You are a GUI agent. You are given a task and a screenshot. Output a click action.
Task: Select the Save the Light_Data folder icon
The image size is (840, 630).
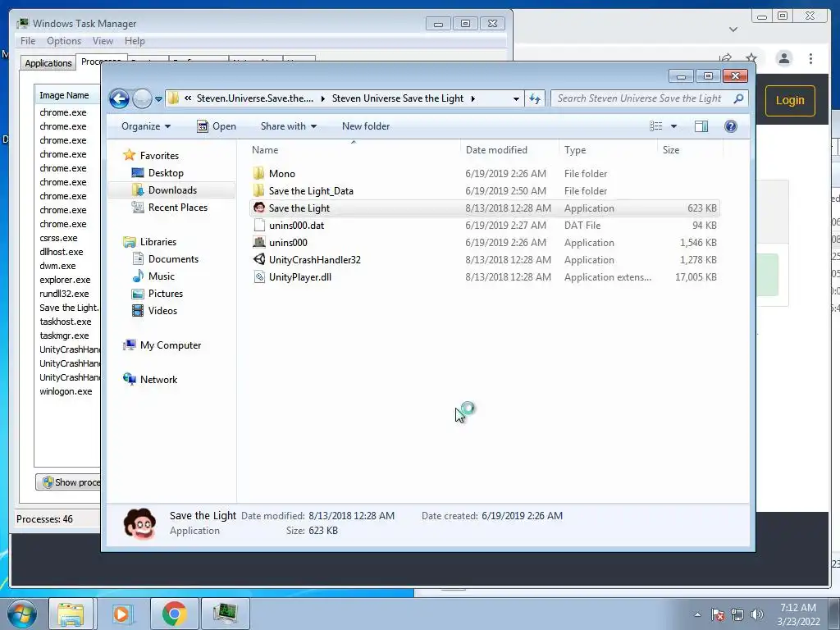(x=258, y=190)
